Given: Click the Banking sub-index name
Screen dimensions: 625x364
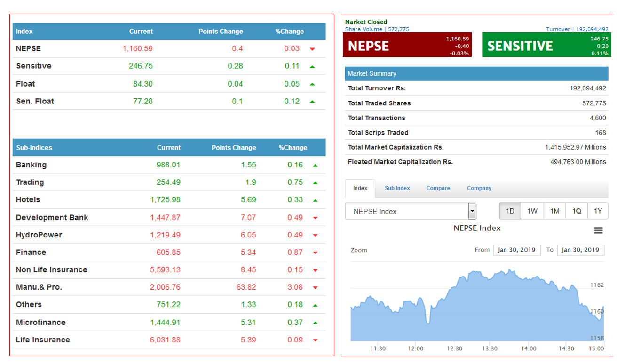Looking at the screenshot, I should [x=31, y=165].
